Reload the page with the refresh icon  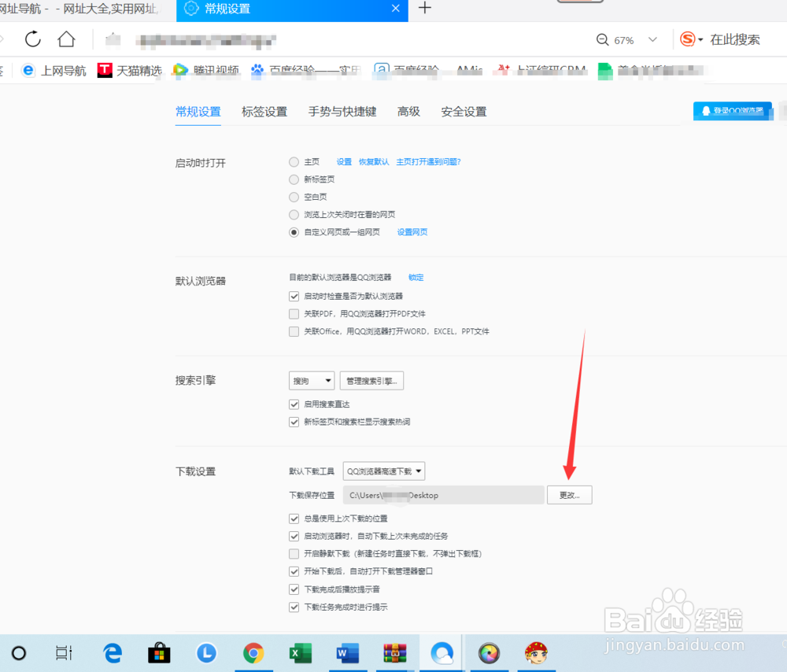pyautogui.click(x=32, y=39)
